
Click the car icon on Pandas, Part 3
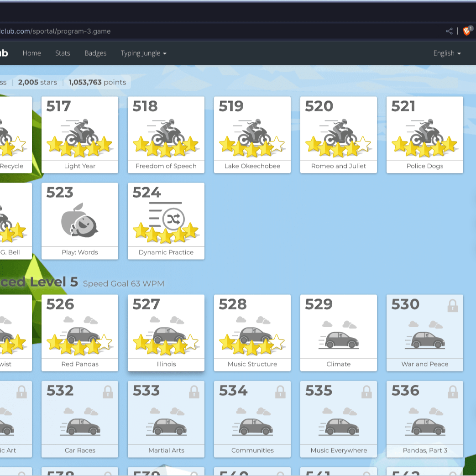point(425,427)
